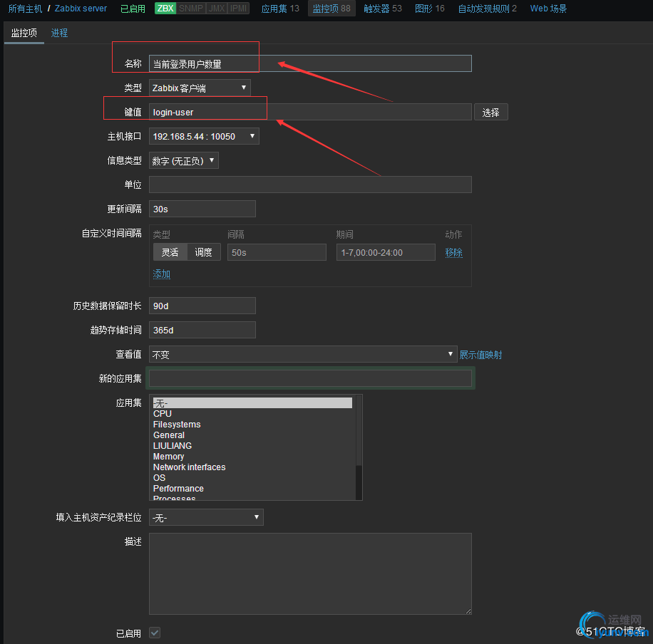Open the 所有主机 breadcrumb link
The width and height of the screenshot is (653, 644).
[x=25, y=9]
